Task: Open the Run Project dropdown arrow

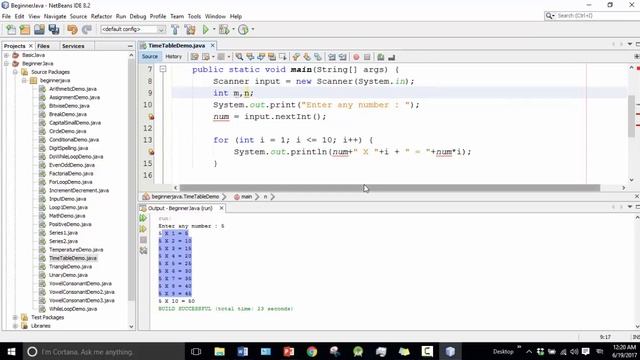Action: (x=213, y=29)
